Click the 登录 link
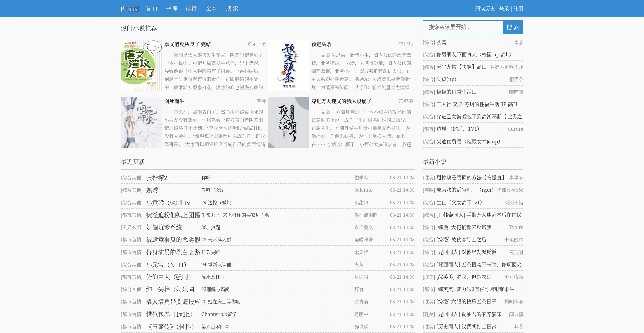Image resolution: width=644 pixels, height=333 pixels. (504, 9)
